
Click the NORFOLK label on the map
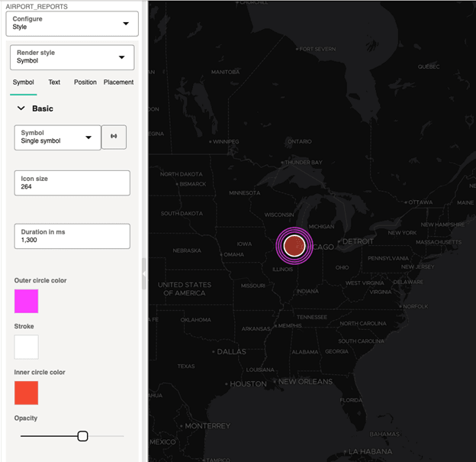click(416, 306)
